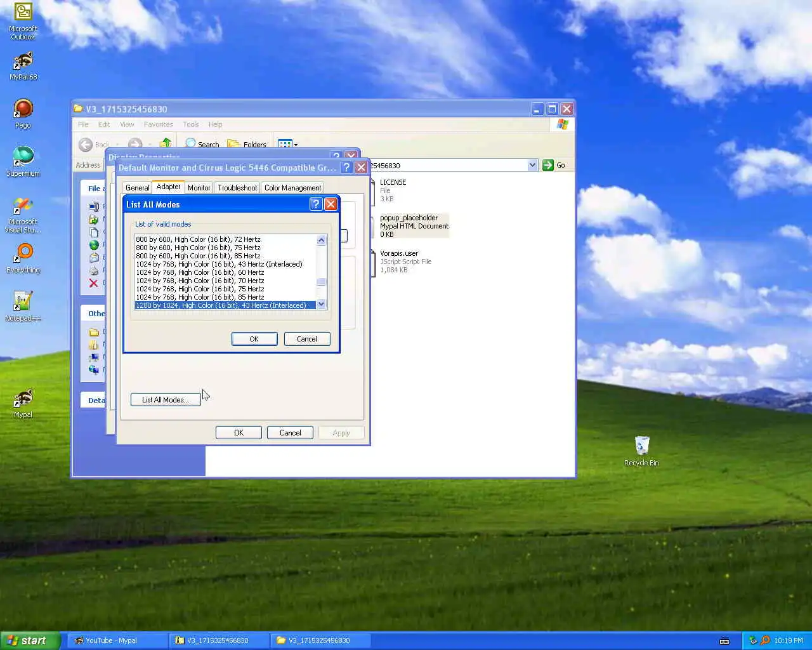
Task: Open the View menu in Explorer
Action: (x=127, y=124)
